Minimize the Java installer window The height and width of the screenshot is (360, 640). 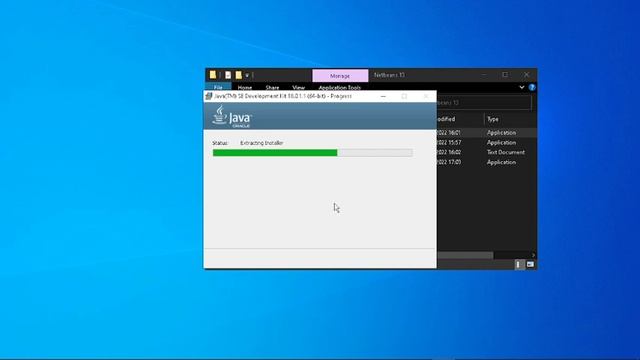(383, 96)
